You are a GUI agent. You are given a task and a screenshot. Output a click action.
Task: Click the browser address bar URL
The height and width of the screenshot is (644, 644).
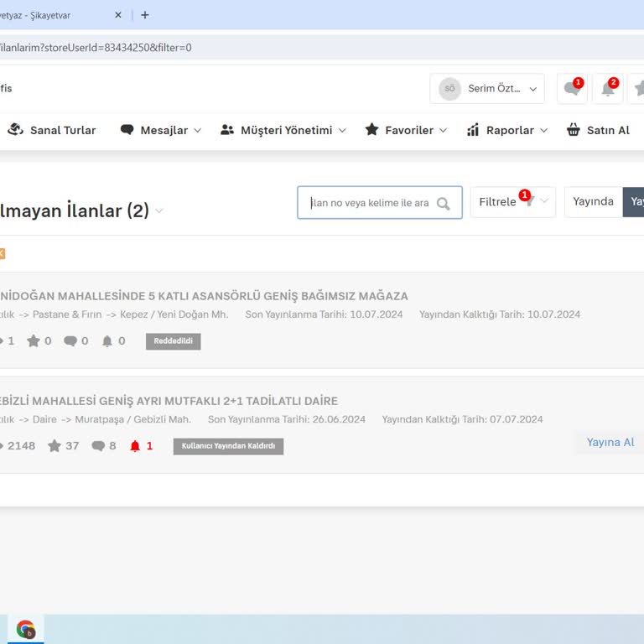[96, 48]
